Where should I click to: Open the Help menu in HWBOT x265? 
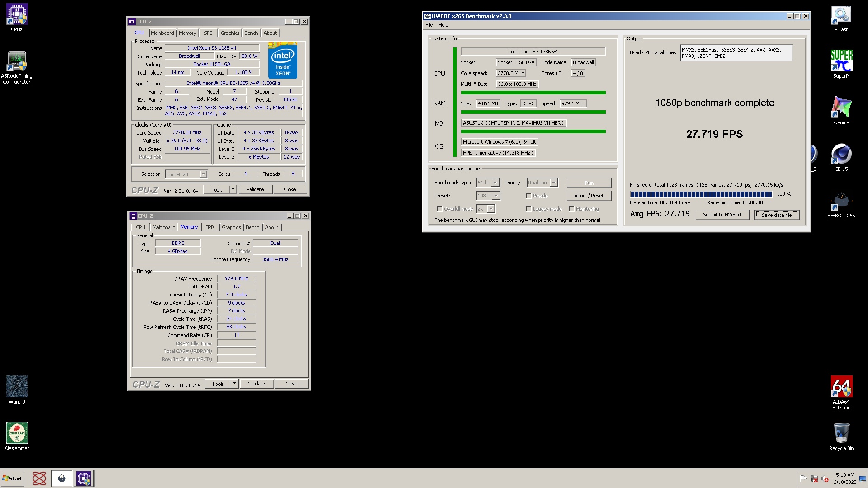click(x=443, y=25)
